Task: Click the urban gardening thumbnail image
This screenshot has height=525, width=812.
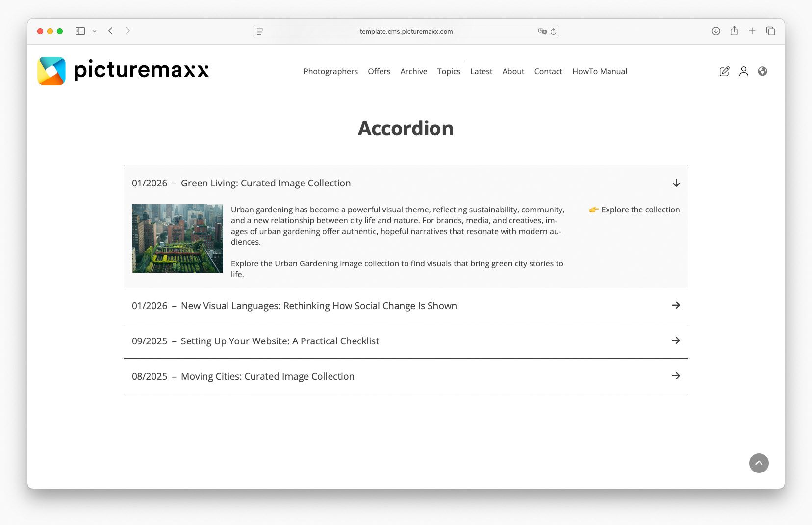Action: click(x=178, y=238)
